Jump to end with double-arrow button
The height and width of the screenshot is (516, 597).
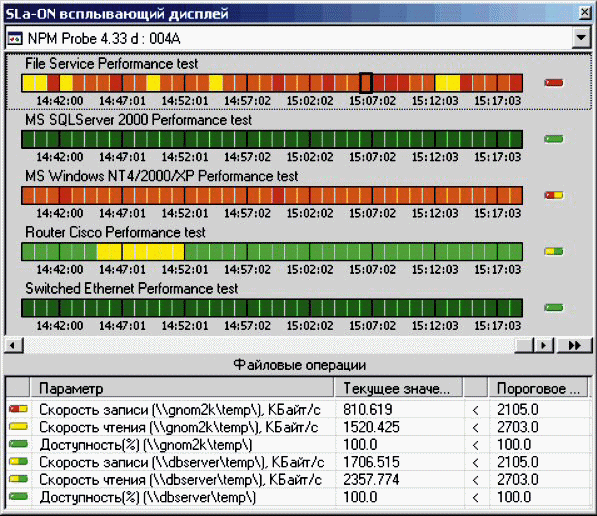(574, 345)
